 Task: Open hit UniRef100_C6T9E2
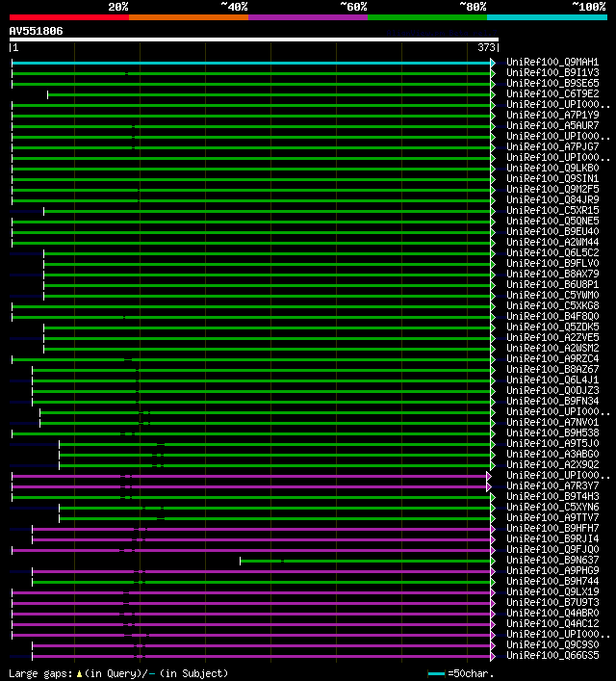click(552, 93)
